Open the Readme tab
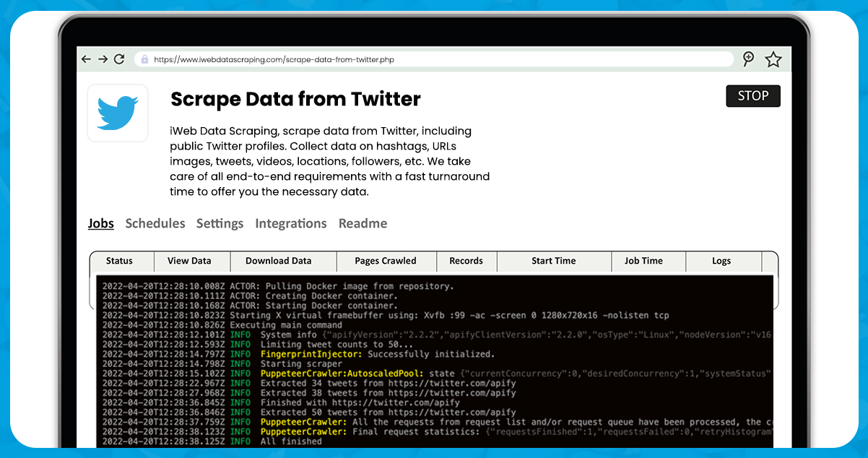 (363, 223)
